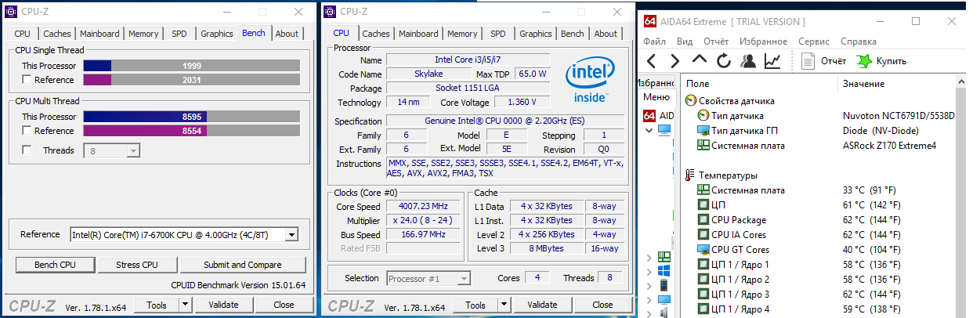Open AIDA64 user icon in toolbar

pyautogui.click(x=748, y=60)
